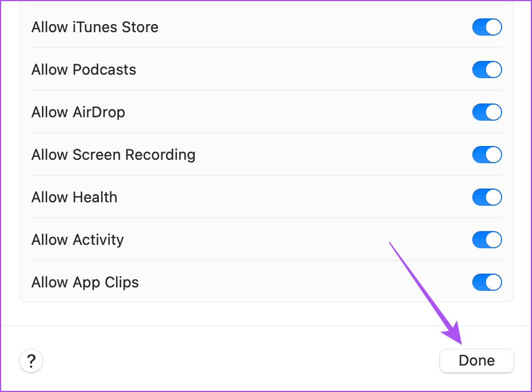Toggle Allow App Clips off

point(487,282)
